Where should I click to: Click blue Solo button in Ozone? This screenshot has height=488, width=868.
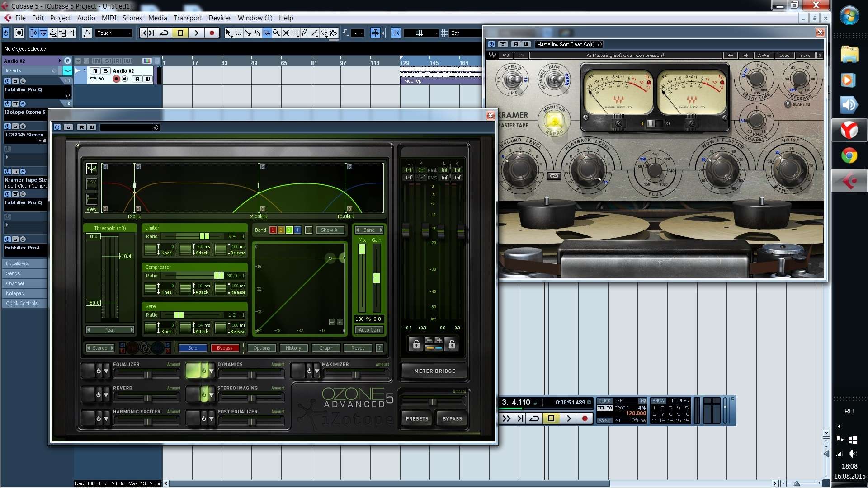click(x=193, y=348)
